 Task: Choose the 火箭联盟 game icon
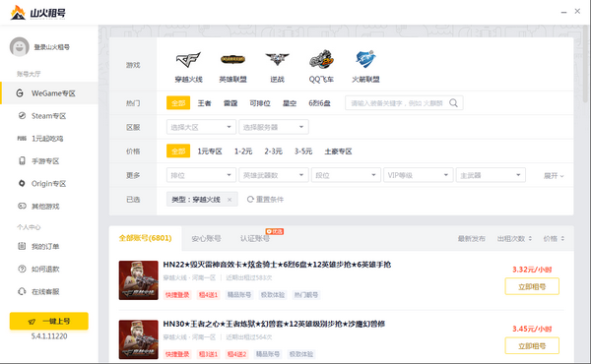click(x=365, y=59)
